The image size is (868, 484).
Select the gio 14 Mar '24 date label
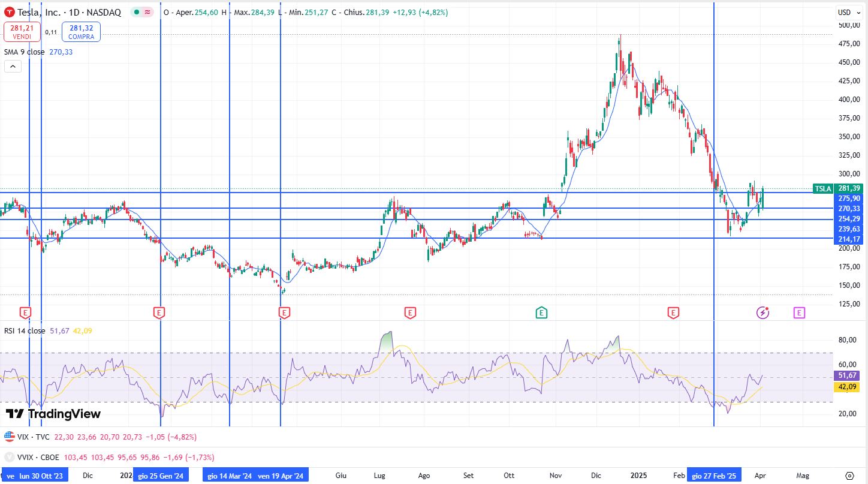[x=230, y=476]
